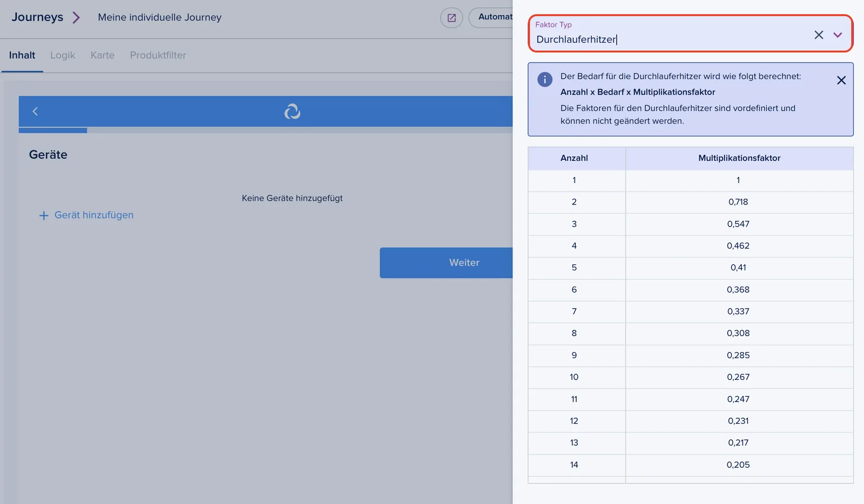Click the Automat button in header
This screenshot has height=504, width=864.
[491, 17]
